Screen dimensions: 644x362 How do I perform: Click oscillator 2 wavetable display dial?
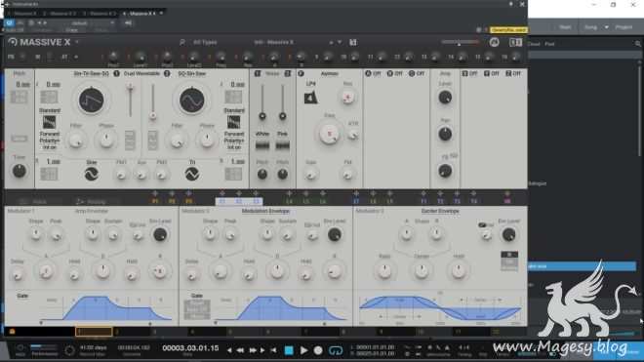pos(192,101)
